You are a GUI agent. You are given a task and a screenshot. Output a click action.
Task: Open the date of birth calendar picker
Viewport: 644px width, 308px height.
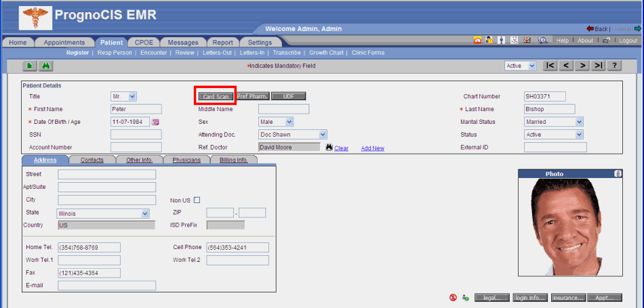[x=155, y=122]
